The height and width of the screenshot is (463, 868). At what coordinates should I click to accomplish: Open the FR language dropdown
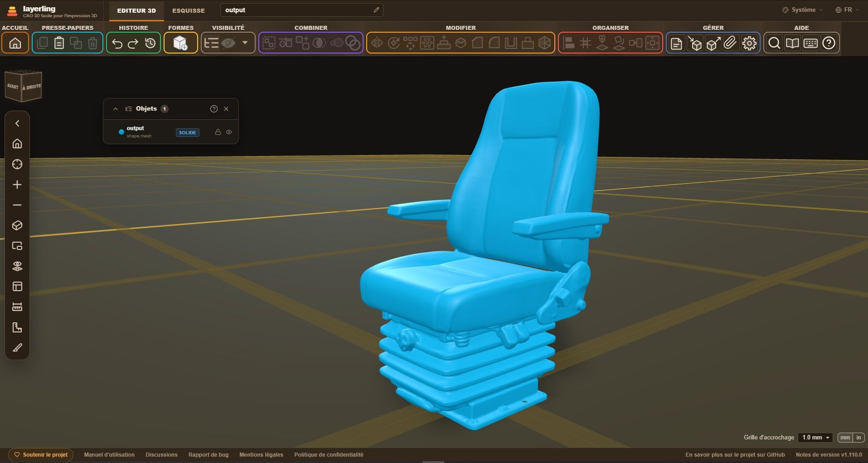tap(847, 10)
